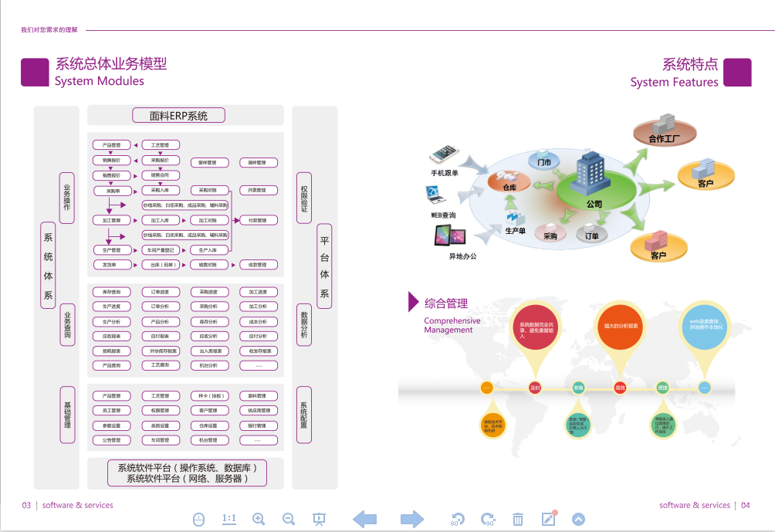The width and height of the screenshot is (775, 532).
Task: Click the 合作工厂 factory icon
Action: point(663,128)
